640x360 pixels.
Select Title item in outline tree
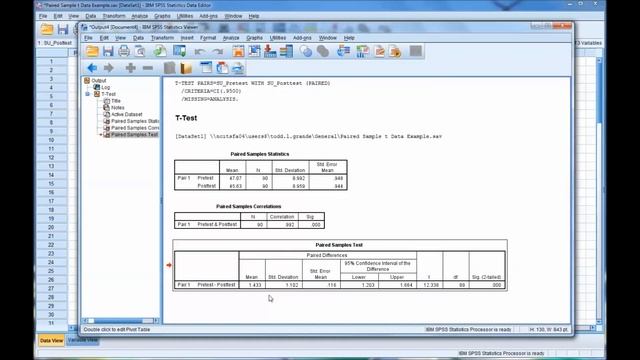116,101
